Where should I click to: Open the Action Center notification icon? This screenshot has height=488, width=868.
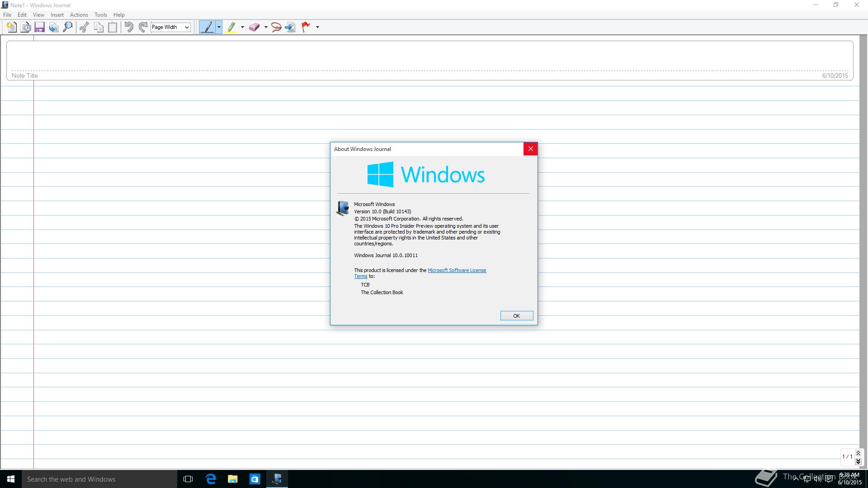(x=829, y=479)
